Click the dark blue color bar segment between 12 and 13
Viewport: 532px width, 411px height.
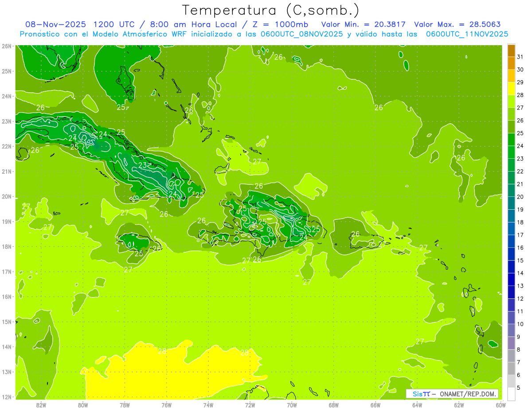(x=511, y=293)
